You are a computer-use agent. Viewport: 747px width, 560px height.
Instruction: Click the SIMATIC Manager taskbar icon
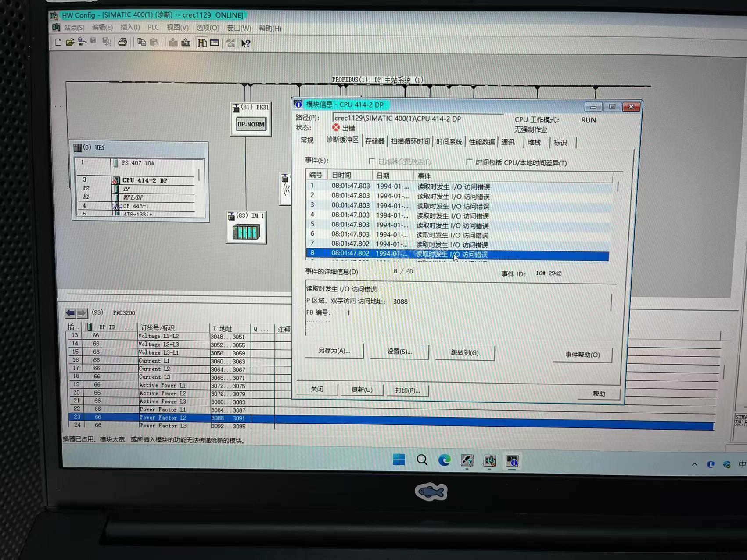tap(467, 460)
